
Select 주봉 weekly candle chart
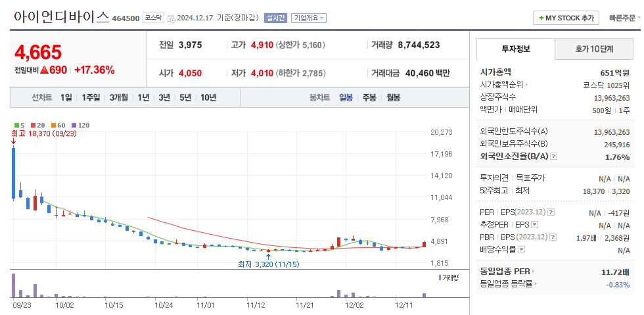click(369, 97)
